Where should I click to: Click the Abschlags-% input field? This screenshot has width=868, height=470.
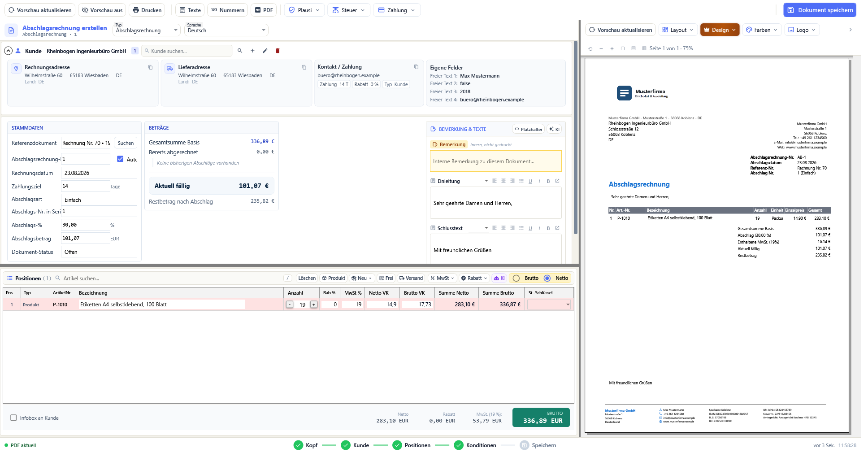pos(85,225)
